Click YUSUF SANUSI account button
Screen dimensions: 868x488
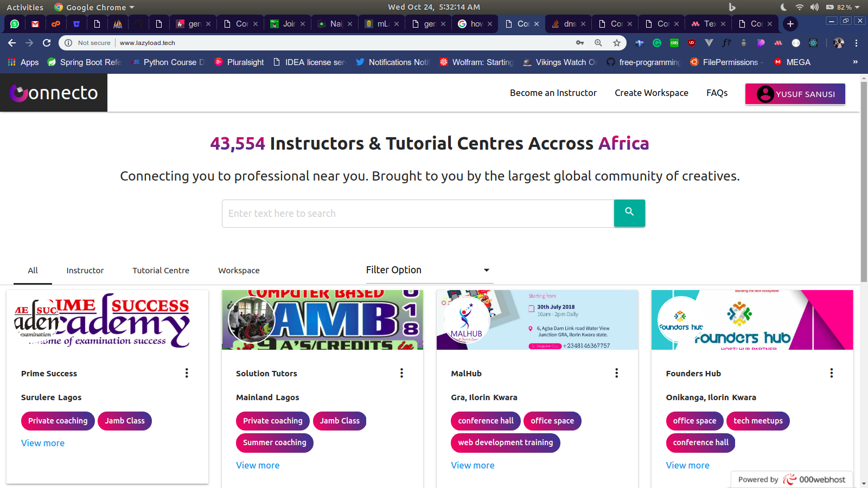[795, 94]
